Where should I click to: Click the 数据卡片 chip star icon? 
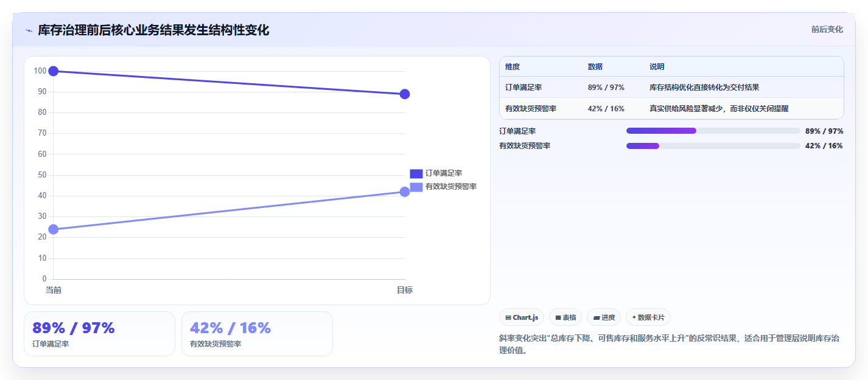pos(634,317)
